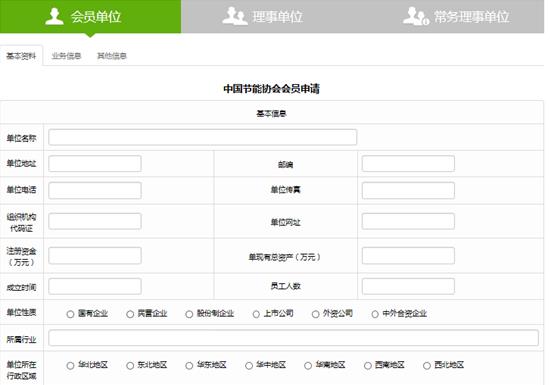Viewport: 550px width, 385px height.
Task: Click into the 邮编 input field
Action: (x=408, y=164)
